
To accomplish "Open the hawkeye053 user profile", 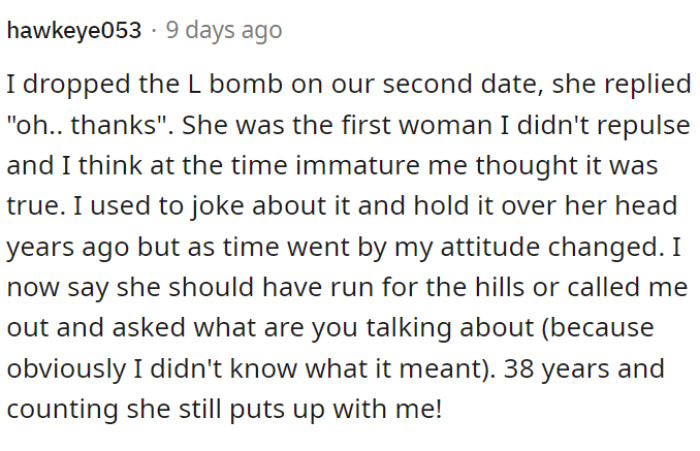I will tap(74, 31).
